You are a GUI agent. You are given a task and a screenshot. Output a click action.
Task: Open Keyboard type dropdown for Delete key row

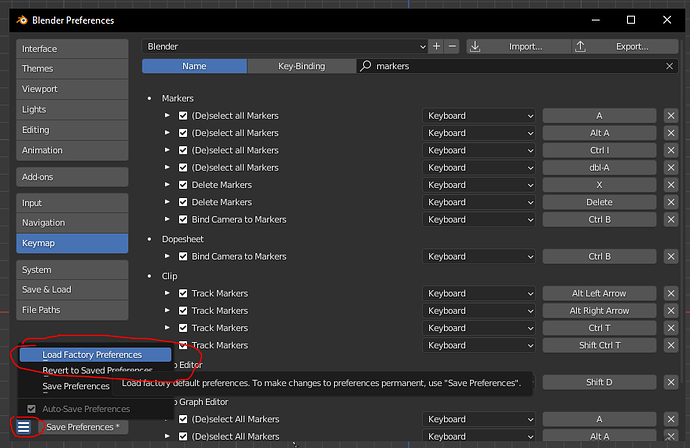(479, 202)
